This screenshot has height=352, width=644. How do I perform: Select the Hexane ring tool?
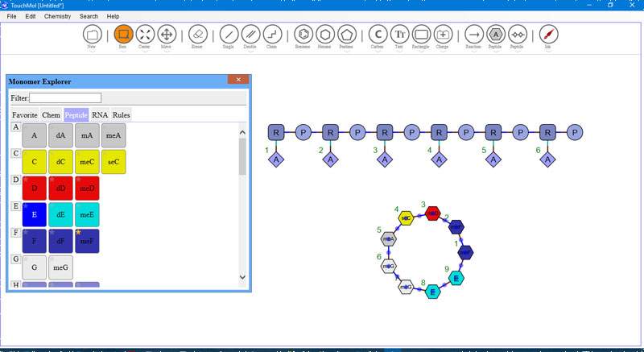(325, 35)
